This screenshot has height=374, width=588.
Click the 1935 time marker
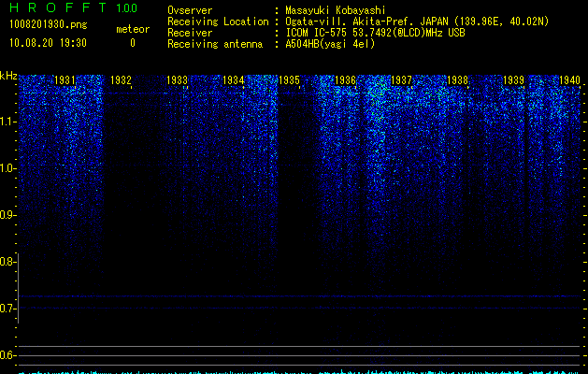289,80
